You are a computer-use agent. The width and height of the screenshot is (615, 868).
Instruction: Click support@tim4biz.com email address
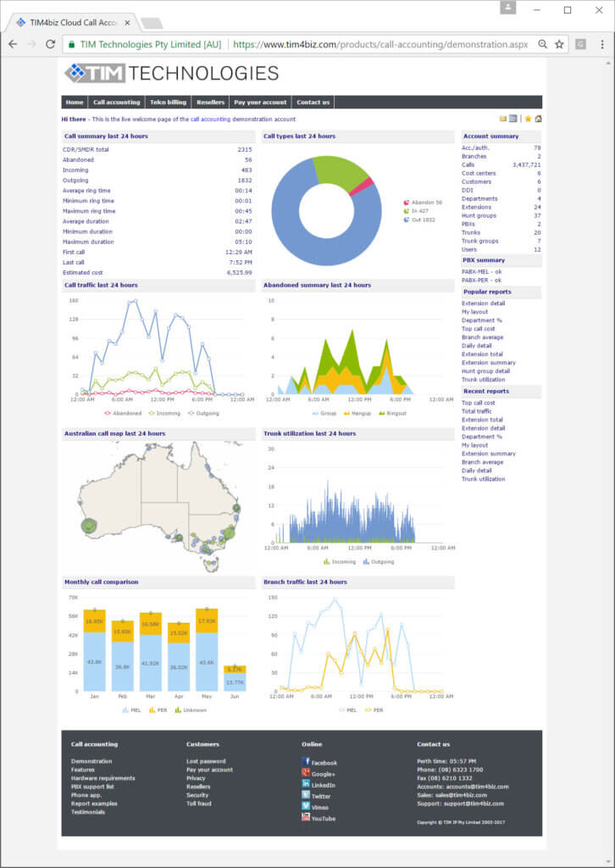(x=473, y=804)
